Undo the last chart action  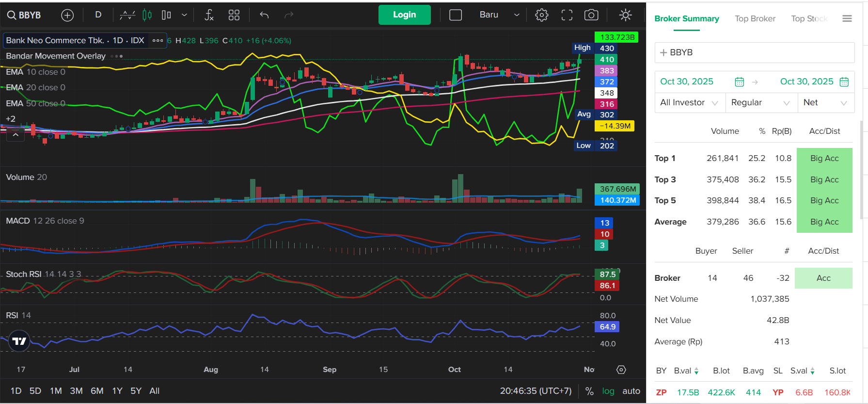pos(264,15)
